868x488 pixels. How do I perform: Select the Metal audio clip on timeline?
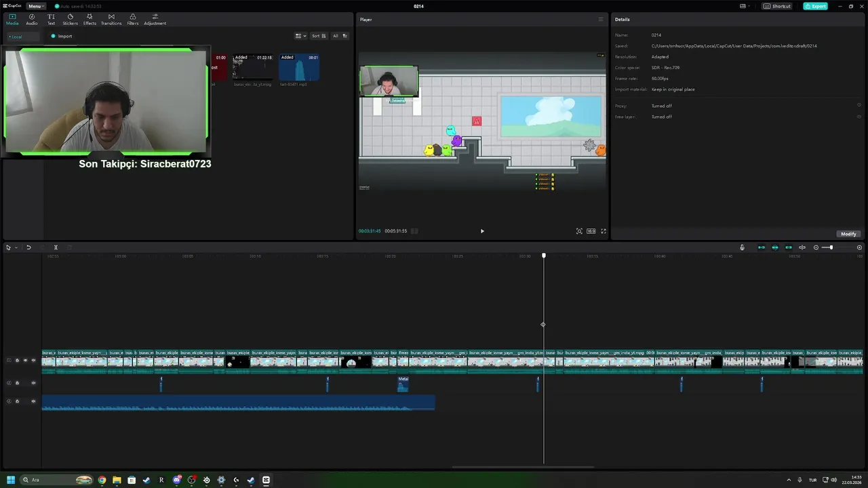[x=403, y=384]
